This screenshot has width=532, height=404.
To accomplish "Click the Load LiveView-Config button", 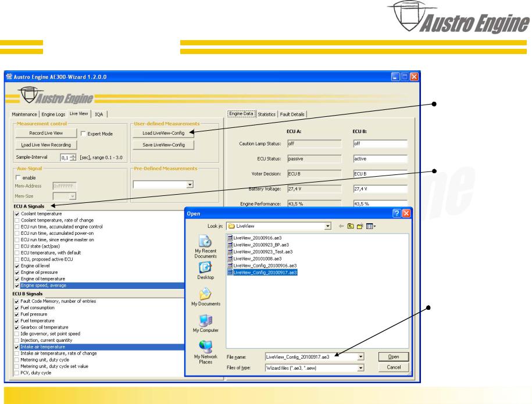I will (x=163, y=133).
